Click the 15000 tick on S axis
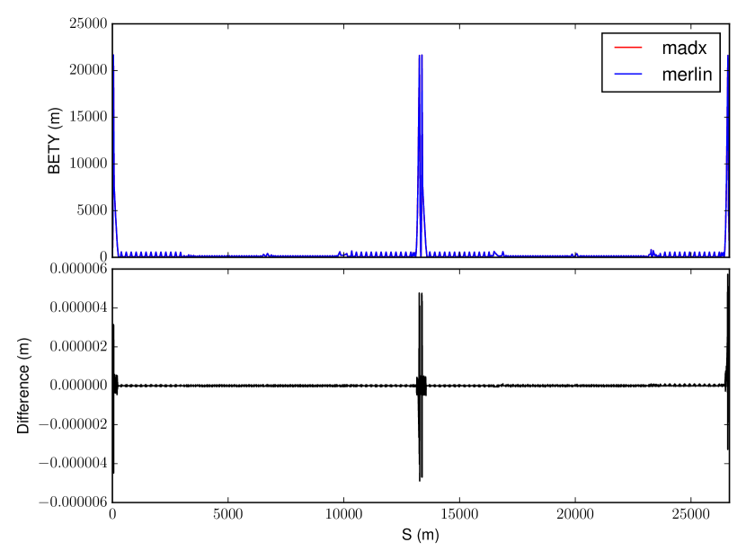Screen dimensions: 746x560 pos(459,514)
